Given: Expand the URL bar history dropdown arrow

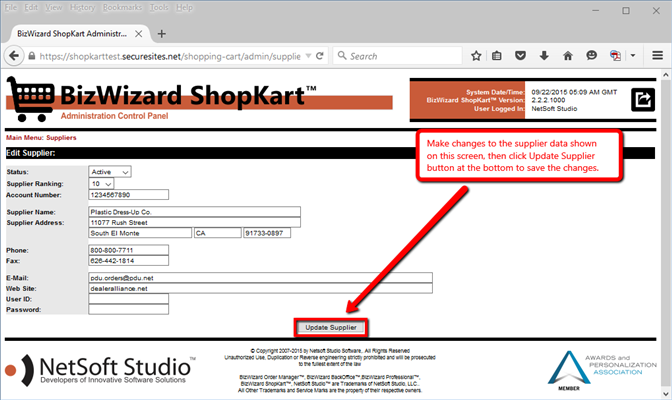Looking at the screenshot, I should (308, 56).
